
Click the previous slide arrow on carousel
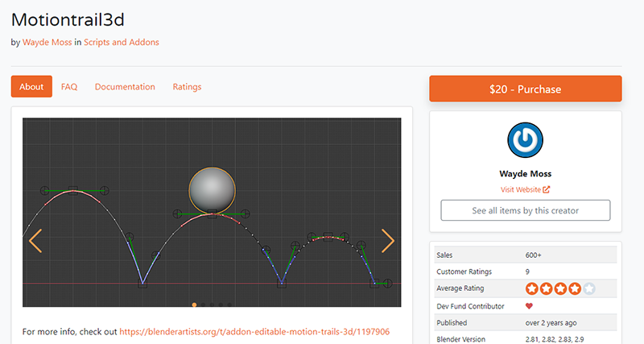click(35, 240)
